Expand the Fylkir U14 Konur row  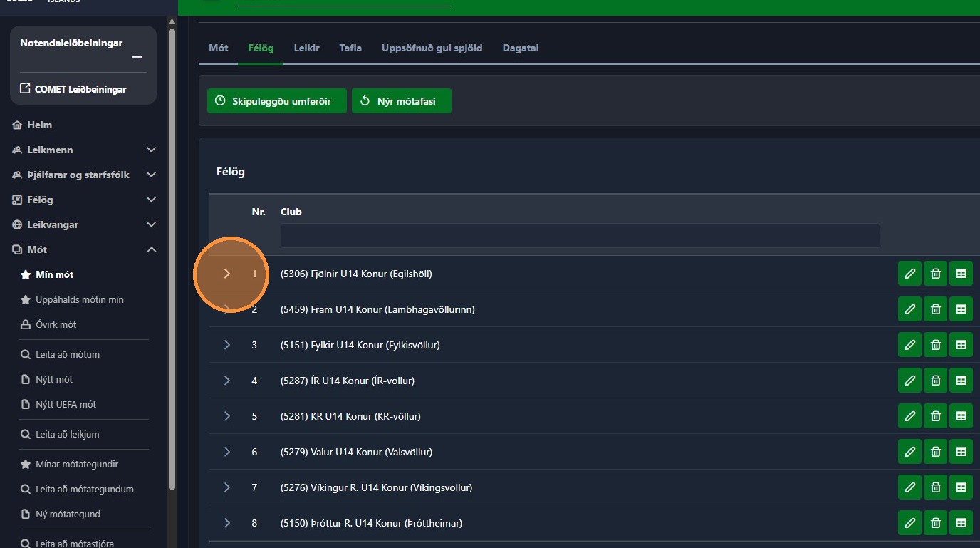227,345
